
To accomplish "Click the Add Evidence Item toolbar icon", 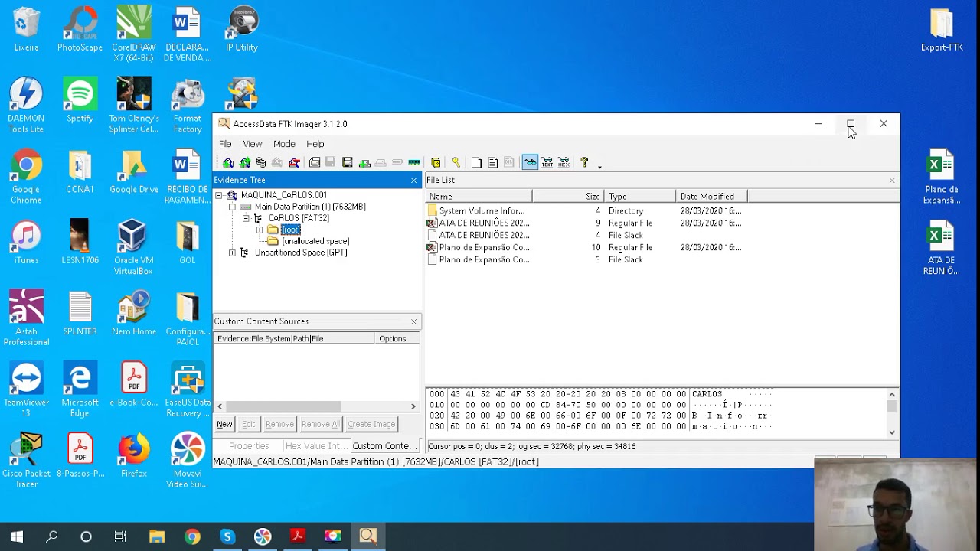I will click(228, 162).
